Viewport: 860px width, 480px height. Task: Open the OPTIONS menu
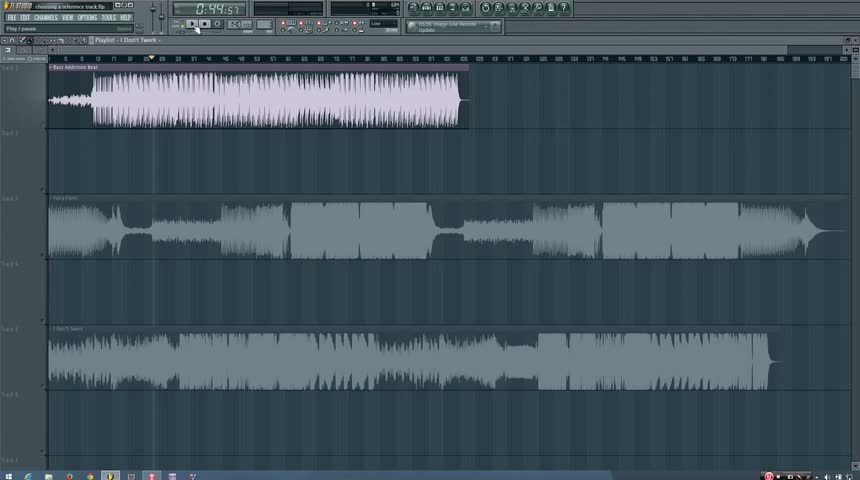pyautogui.click(x=87, y=18)
